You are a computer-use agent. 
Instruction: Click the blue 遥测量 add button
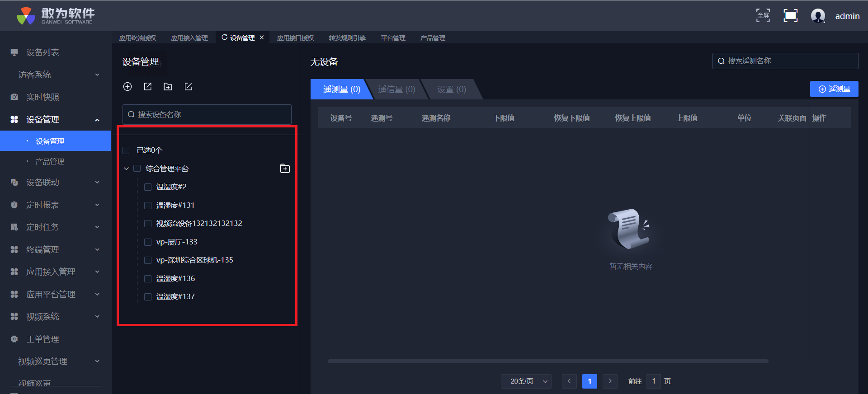(x=834, y=89)
